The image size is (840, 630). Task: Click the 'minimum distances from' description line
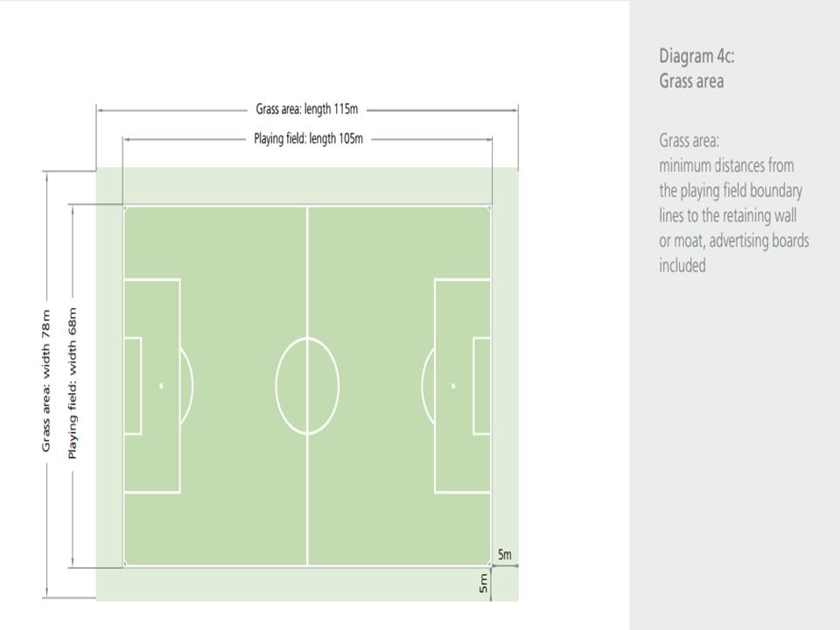pyautogui.click(x=726, y=165)
